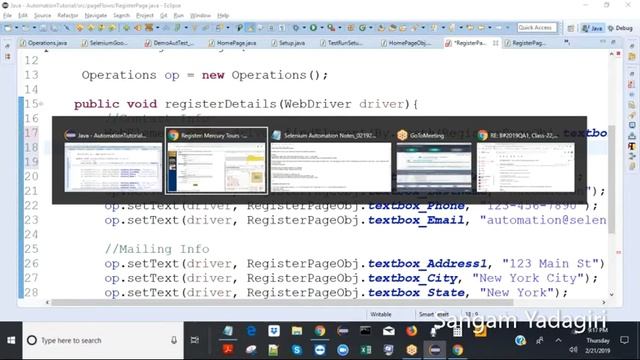The image size is (640, 360).
Task: Open Command Prompt from the taskbar
Action: [x=365, y=331]
